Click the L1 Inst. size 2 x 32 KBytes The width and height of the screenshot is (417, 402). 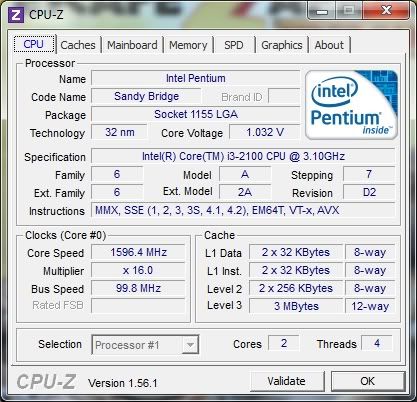tap(296, 270)
